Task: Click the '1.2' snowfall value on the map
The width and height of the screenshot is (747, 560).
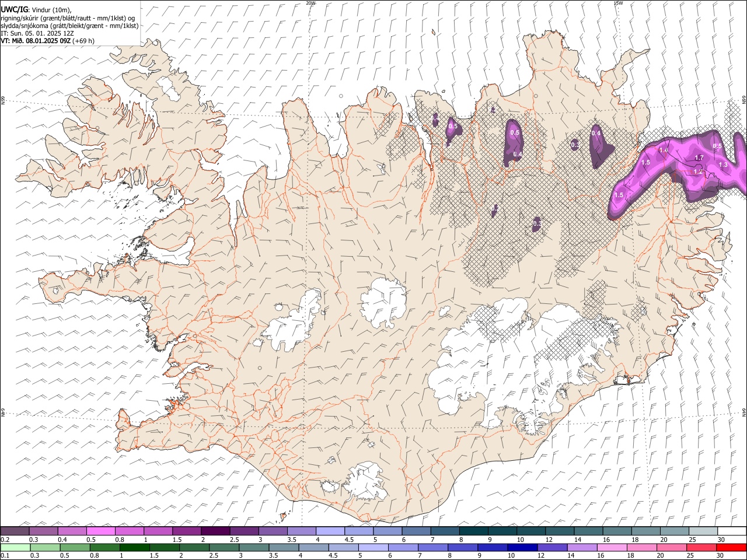Action: click(698, 171)
